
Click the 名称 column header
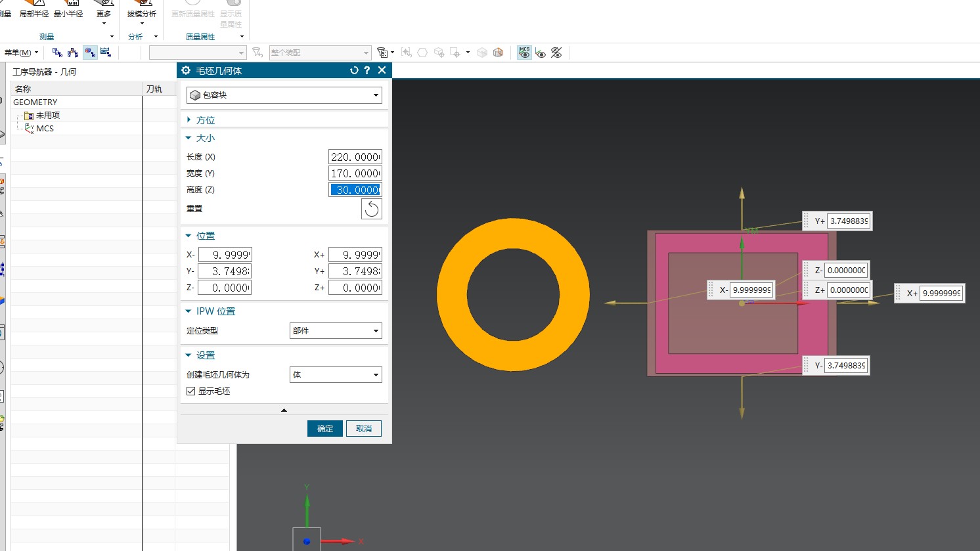(x=76, y=89)
